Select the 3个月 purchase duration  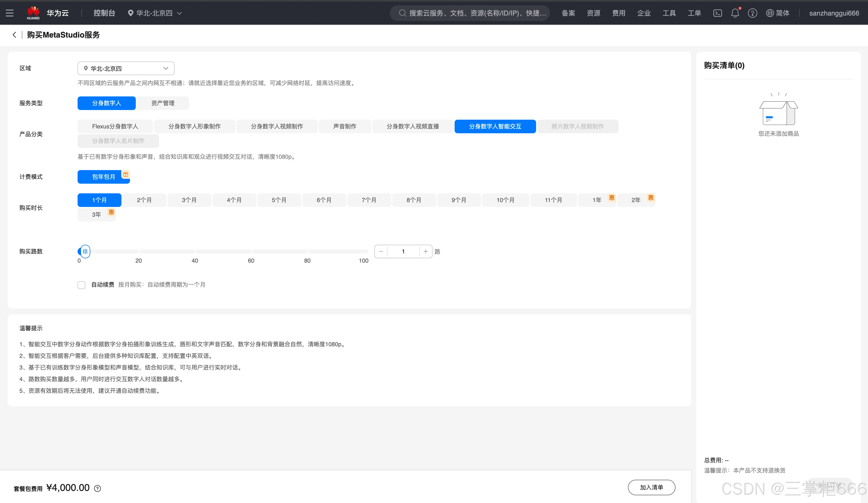(x=189, y=200)
